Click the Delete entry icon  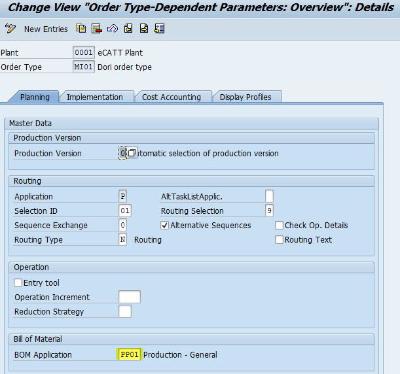tap(97, 29)
